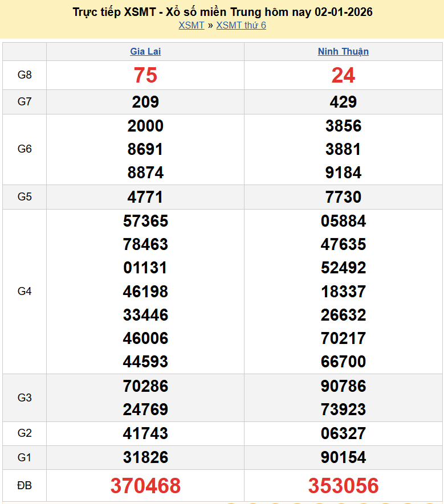The width and height of the screenshot is (444, 504).
Task: Select Ninh Thuận special prize 353056
Action: click(343, 486)
